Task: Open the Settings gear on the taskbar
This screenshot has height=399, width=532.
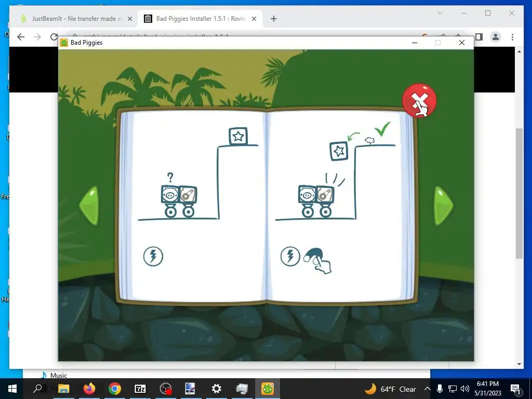Action: (x=217, y=389)
